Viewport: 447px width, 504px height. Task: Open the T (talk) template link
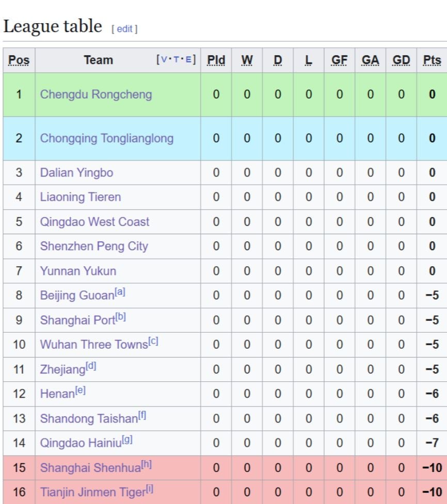pyautogui.click(x=176, y=60)
